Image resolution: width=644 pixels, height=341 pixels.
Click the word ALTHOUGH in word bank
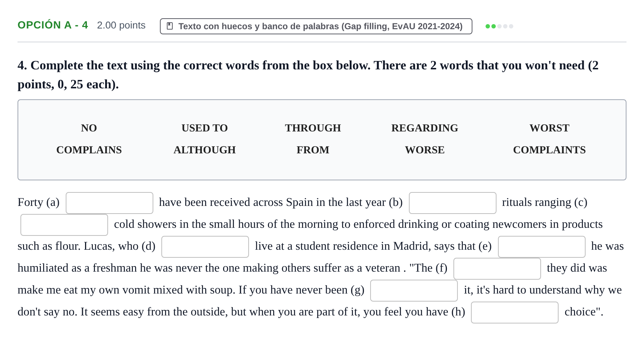pyautogui.click(x=204, y=150)
